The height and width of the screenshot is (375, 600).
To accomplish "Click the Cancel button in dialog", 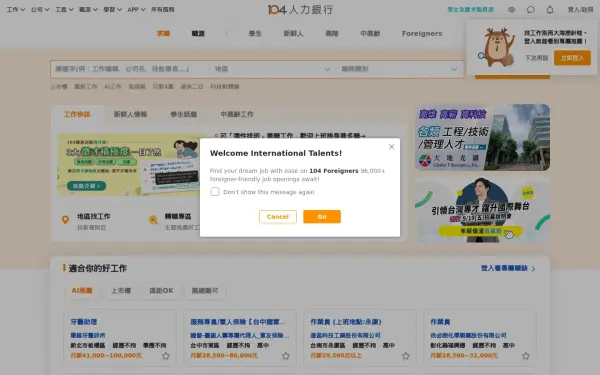I will click(x=278, y=217).
